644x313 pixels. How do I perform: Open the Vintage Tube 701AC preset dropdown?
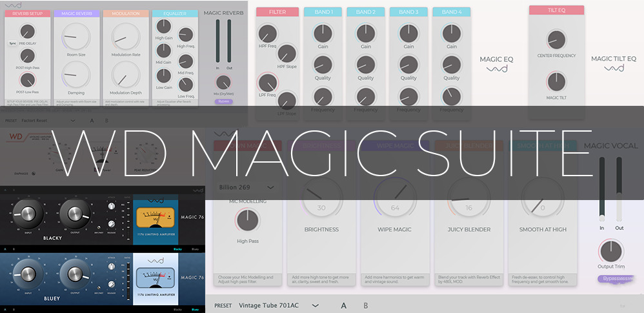[x=279, y=305]
